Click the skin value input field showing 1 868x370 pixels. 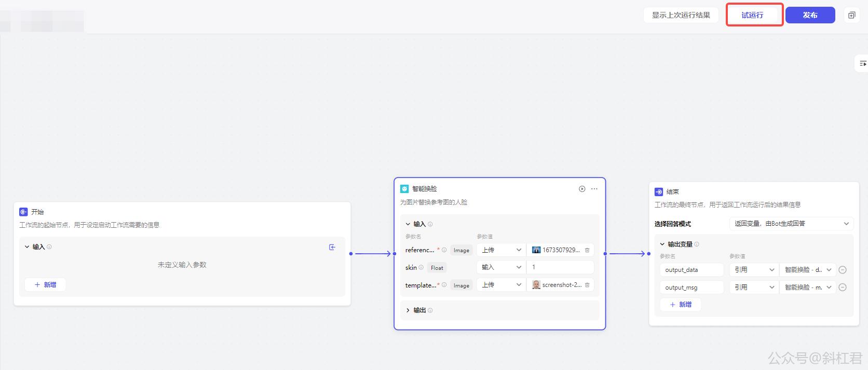[x=560, y=267]
